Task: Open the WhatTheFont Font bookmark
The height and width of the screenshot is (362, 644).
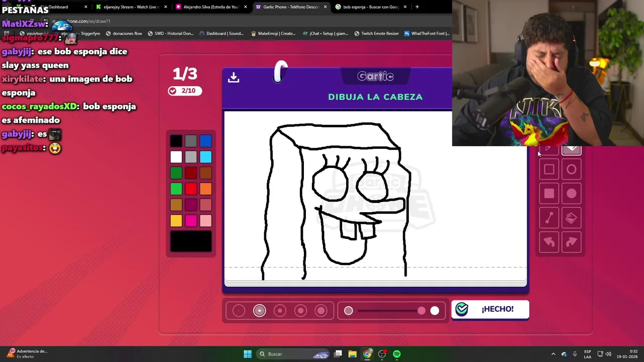Action: tap(427, 34)
